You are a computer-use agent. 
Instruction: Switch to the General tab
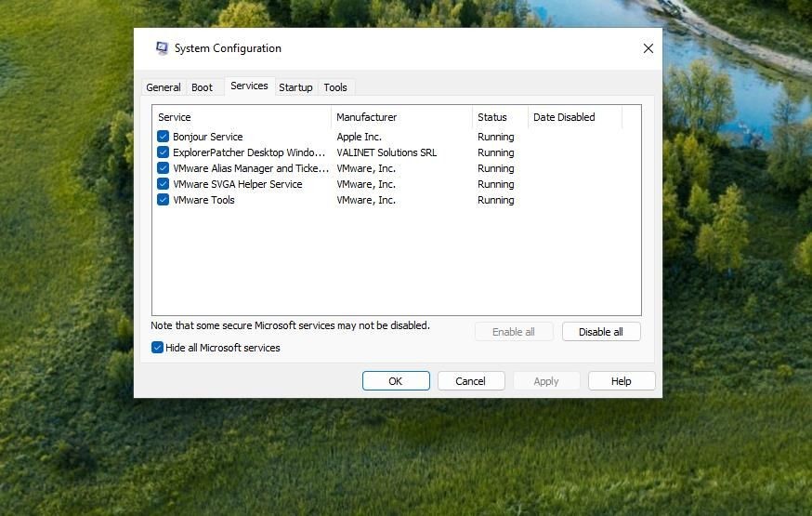tap(164, 87)
